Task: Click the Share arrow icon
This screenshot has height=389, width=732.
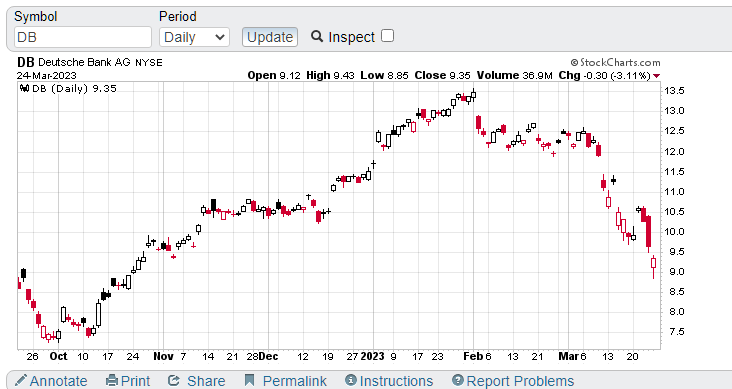Action: [174, 381]
